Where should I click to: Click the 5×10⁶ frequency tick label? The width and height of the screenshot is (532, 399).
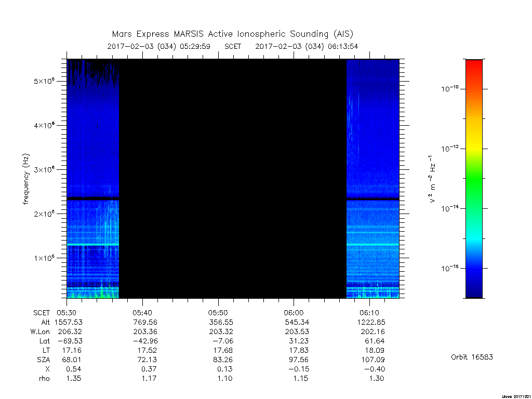coord(44,81)
